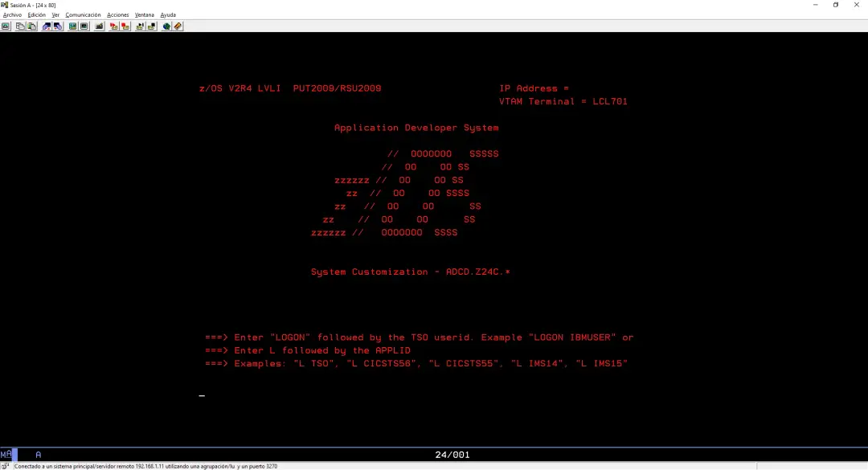
Task: Click the Quit macro playback icon
Action: (151, 26)
